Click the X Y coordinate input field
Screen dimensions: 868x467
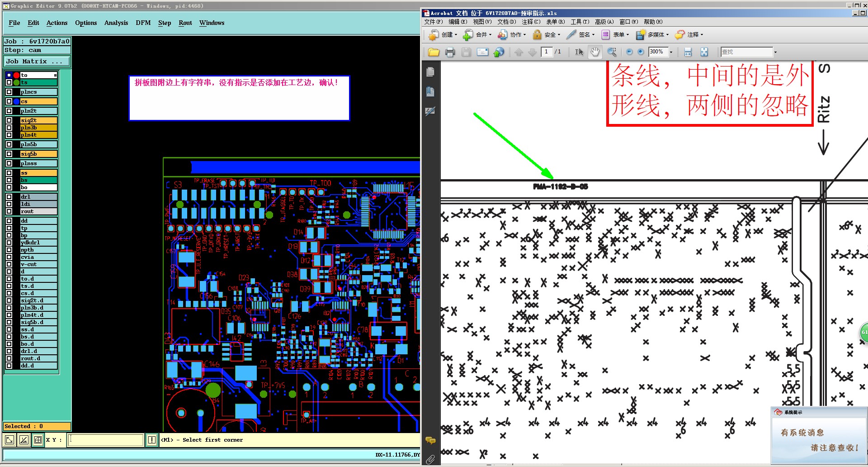click(106, 440)
